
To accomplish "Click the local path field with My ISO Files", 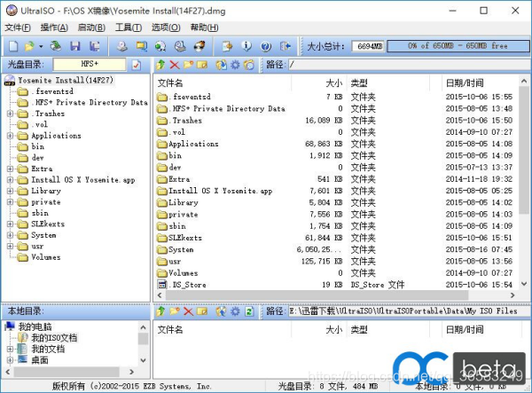I will (x=409, y=311).
